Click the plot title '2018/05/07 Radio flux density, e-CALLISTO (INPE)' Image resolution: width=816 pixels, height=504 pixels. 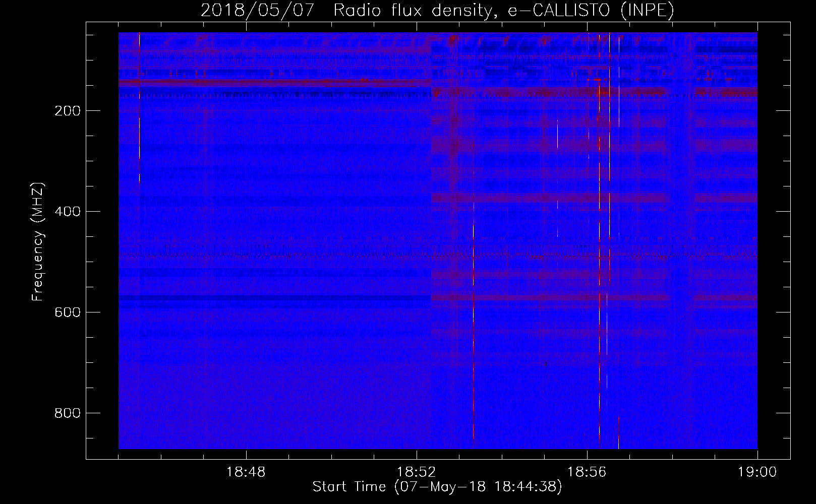click(x=437, y=11)
